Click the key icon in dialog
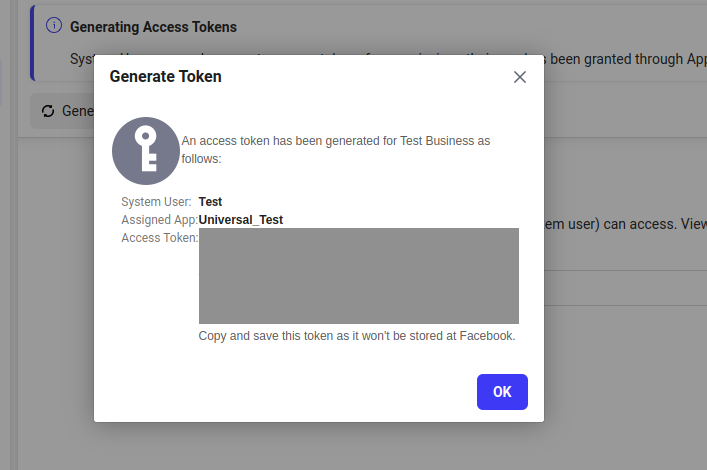 click(146, 150)
